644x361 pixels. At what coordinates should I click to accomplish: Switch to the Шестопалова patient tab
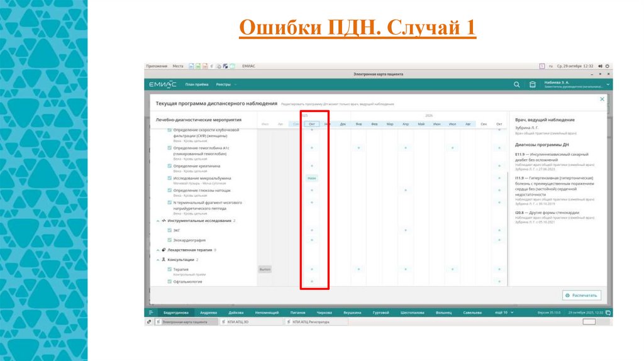413,313
